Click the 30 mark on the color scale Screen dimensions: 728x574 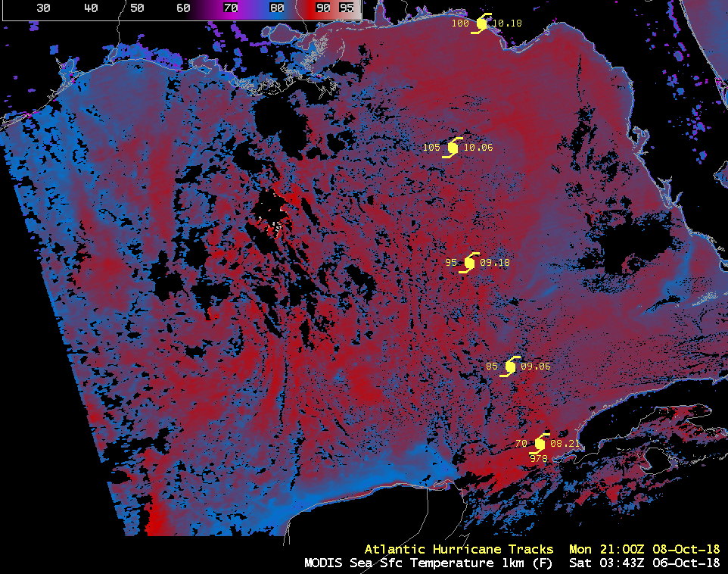coord(43,8)
